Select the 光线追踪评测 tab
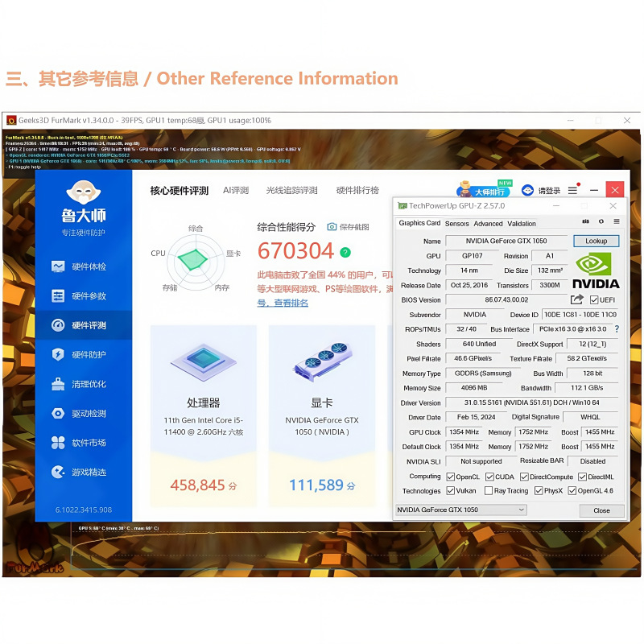Image resolution: width=644 pixels, height=644 pixels. pos(291,190)
